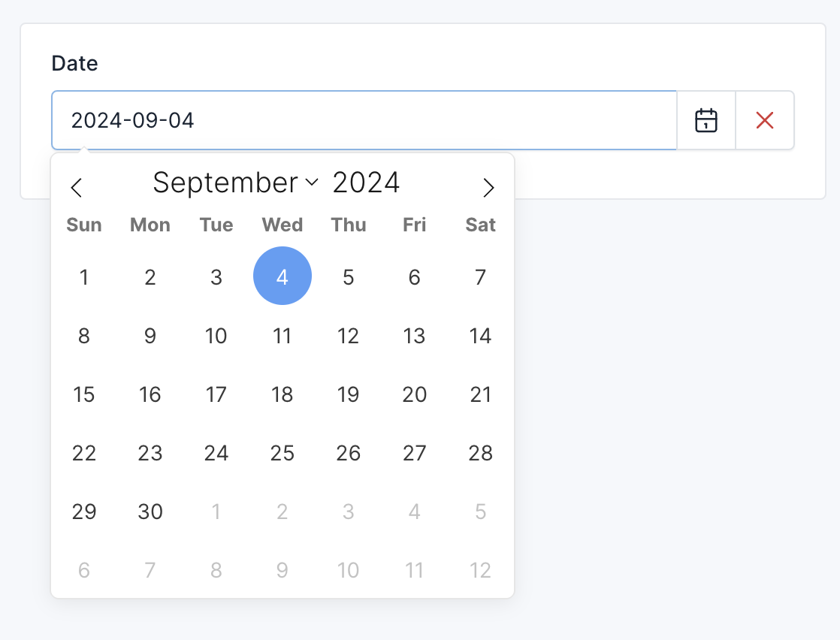
Task: Click the Wed weekday header
Action: point(283,225)
